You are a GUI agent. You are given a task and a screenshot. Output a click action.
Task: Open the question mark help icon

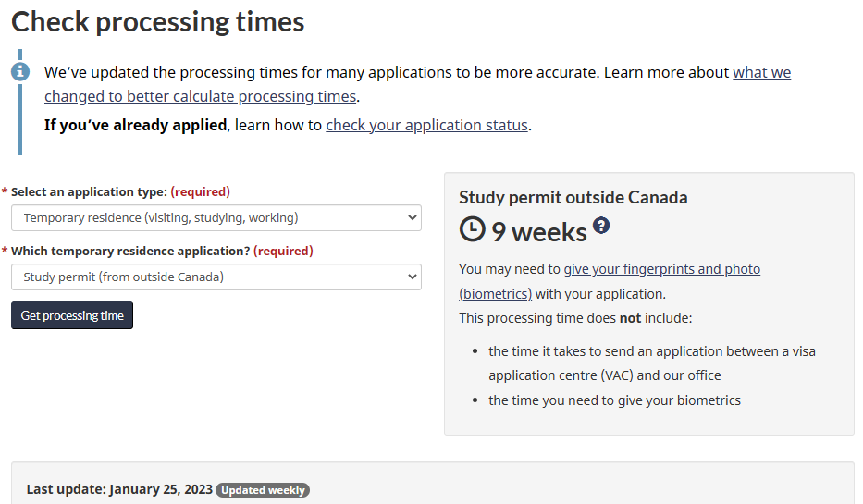(x=601, y=225)
